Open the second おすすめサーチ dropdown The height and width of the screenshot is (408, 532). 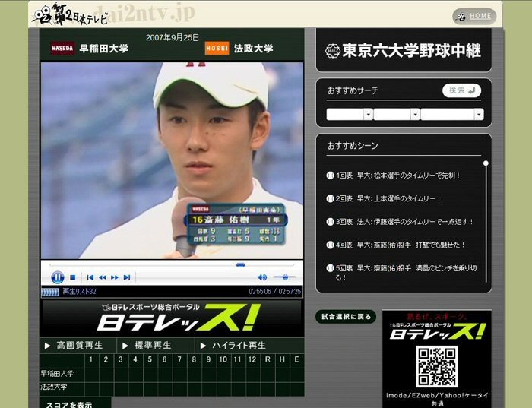tap(397, 114)
